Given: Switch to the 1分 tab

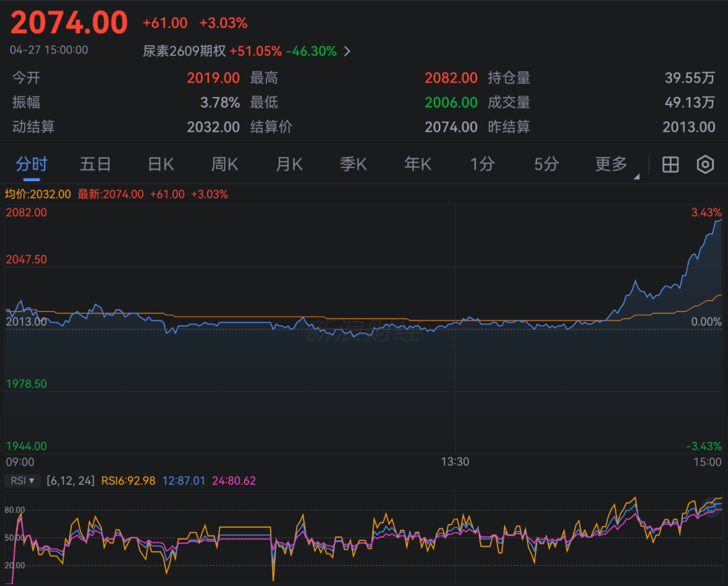Looking at the screenshot, I should [x=483, y=164].
